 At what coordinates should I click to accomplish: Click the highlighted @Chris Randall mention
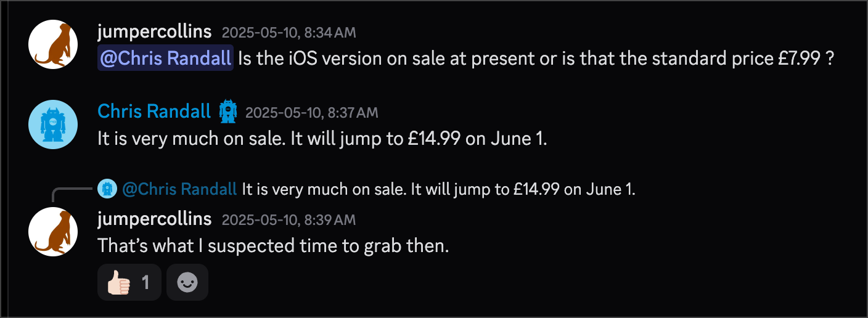(165, 59)
